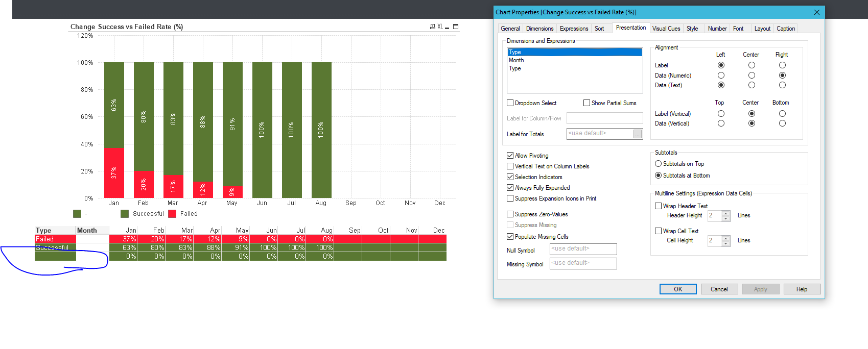Image resolution: width=868 pixels, height=349 pixels.
Task: Minimize the chart object using caption icon
Action: point(447,27)
